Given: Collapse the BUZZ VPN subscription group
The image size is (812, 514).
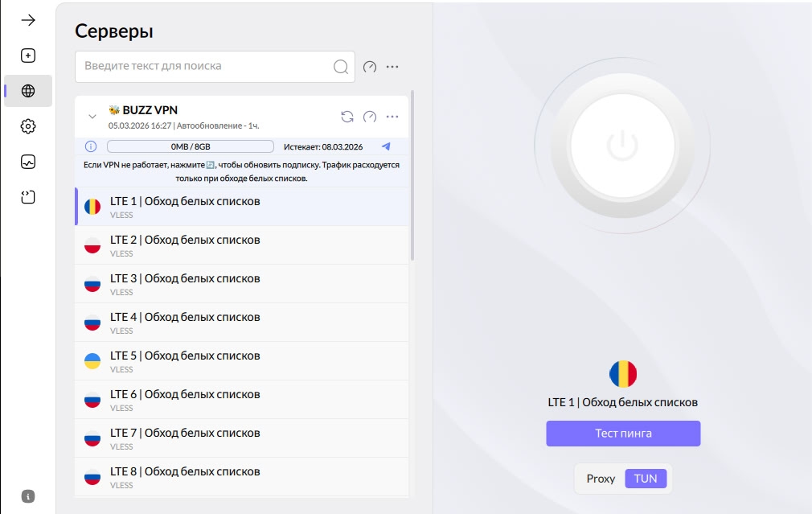Looking at the screenshot, I should click(x=92, y=117).
